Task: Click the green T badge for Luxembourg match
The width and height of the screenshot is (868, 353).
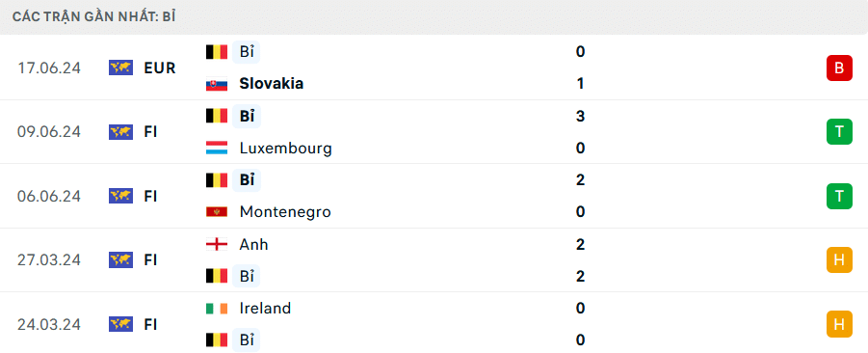Action: [839, 132]
